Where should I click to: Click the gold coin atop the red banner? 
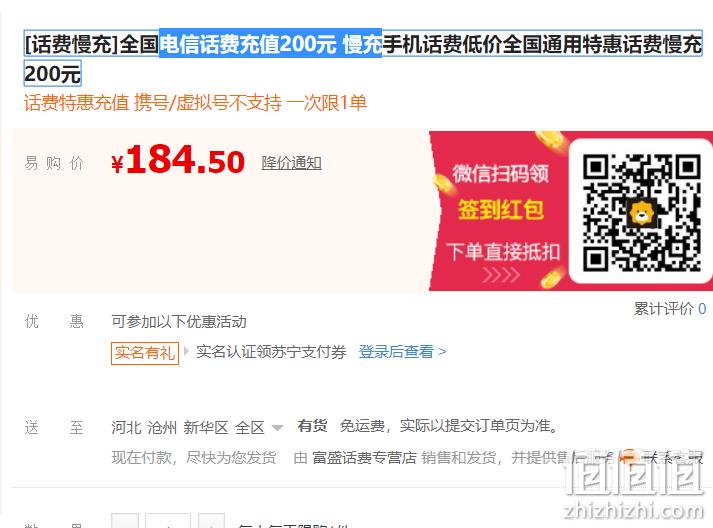tap(550, 138)
